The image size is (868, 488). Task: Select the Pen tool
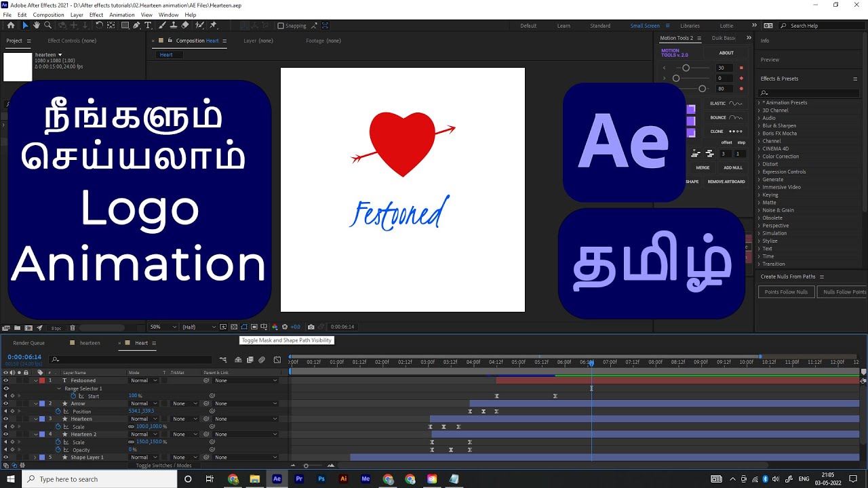pos(136,25)
